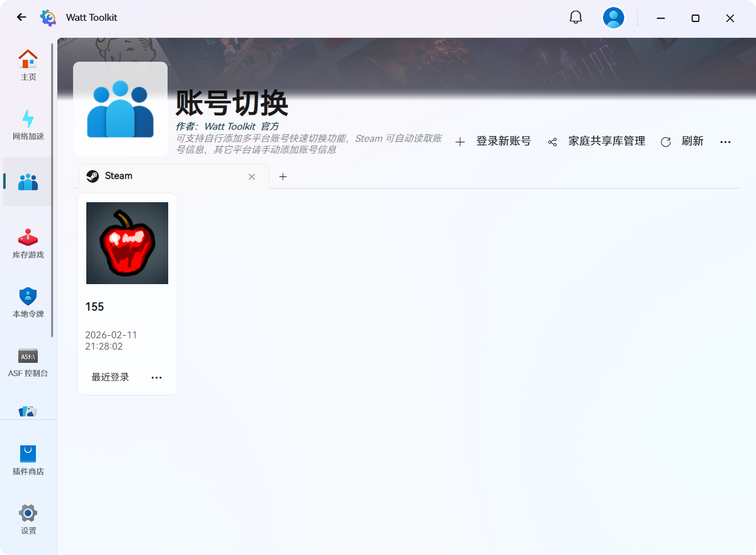
Task: Open the ASF 控制台 console
Action: pyautogui.click(x=28, y=362)
